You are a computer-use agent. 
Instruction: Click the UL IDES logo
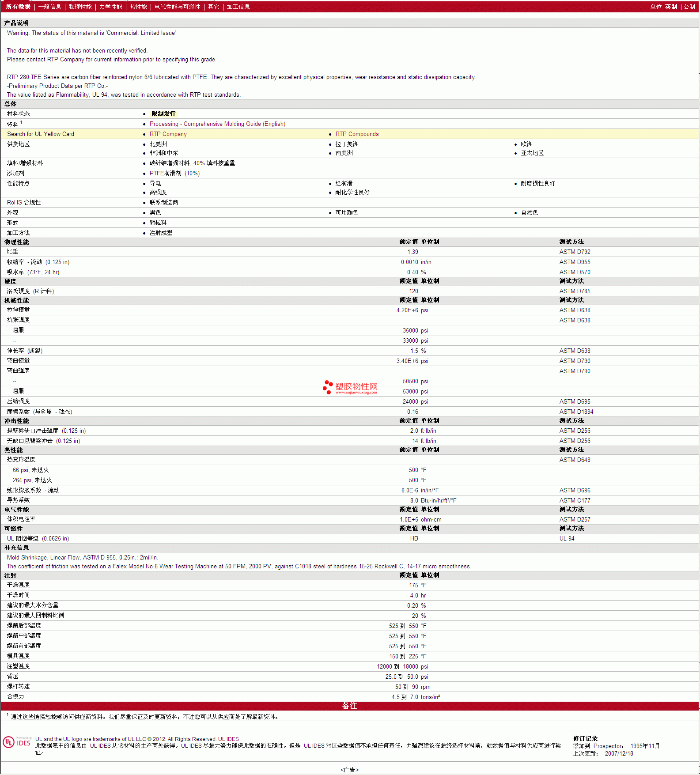point(17,742)
